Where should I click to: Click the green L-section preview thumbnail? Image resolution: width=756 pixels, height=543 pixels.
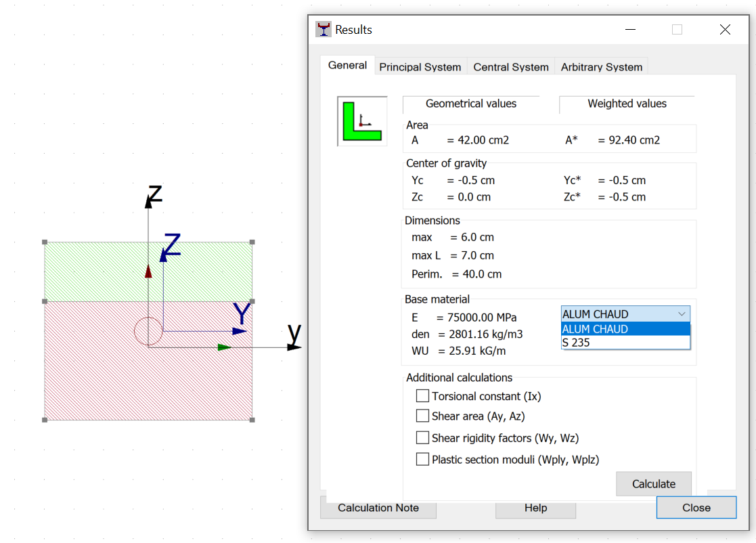(x=362, y=121)
